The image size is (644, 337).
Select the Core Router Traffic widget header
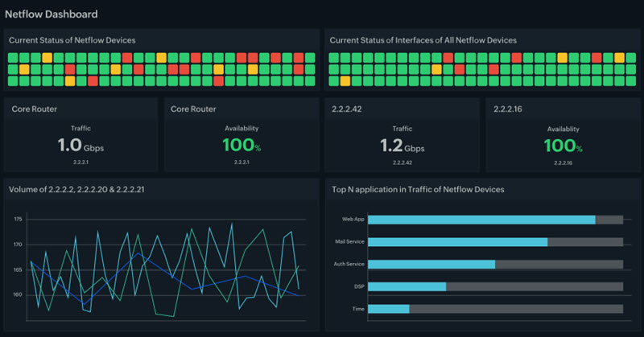pyautogui.click(x=34, y=109)
